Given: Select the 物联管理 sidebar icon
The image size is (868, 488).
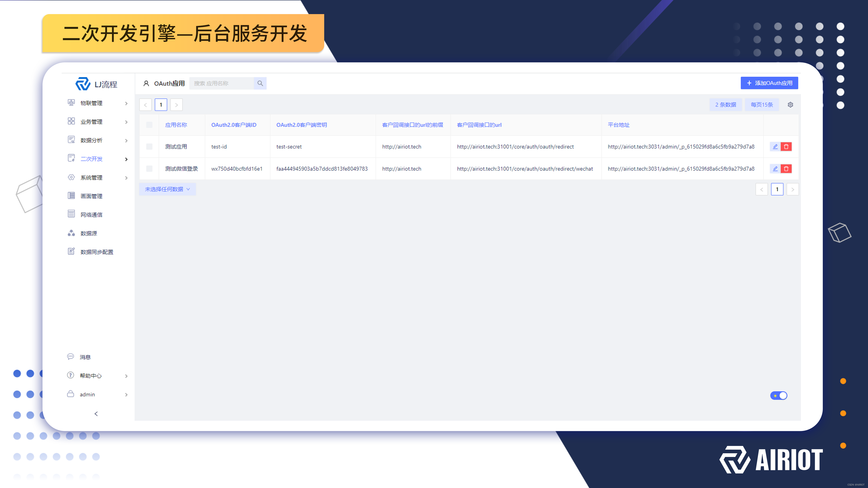Looking at the screenshot, I should coord(71,103).
